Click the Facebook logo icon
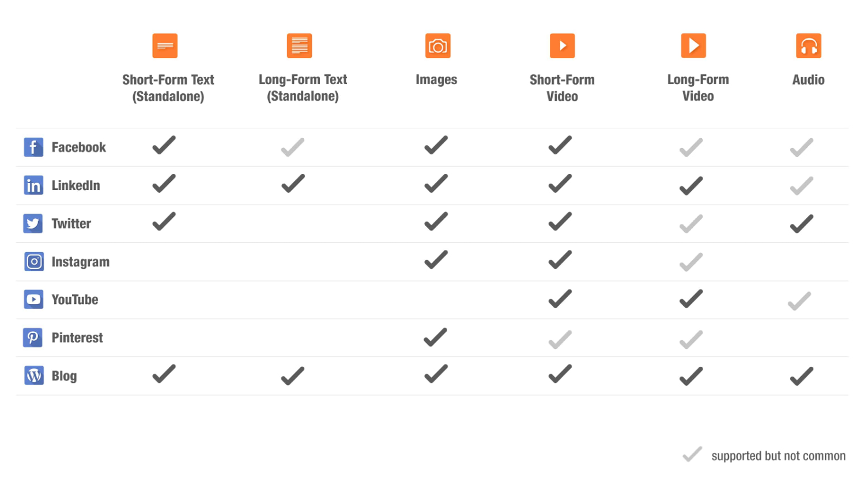Image resolution: width=868 pixels, height=490 pixels. click(33, 147)
